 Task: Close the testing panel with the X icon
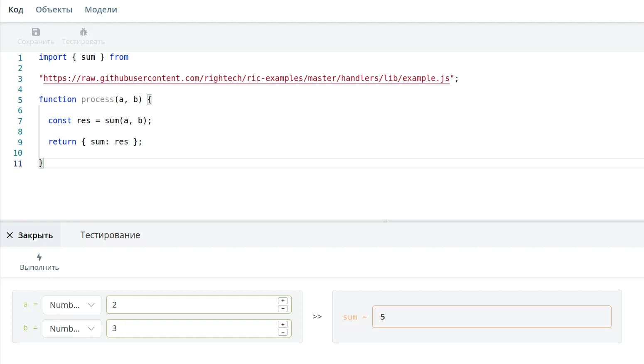10,235
